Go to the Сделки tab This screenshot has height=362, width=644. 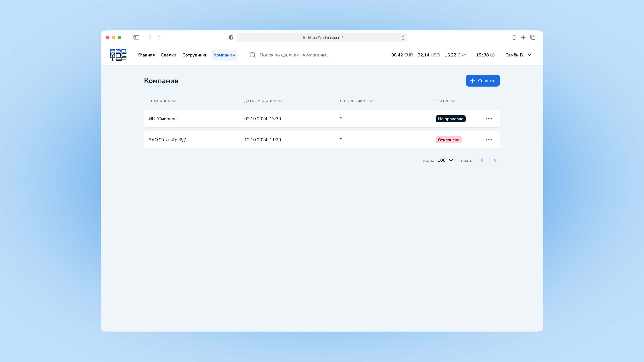[x=168, y=55]
